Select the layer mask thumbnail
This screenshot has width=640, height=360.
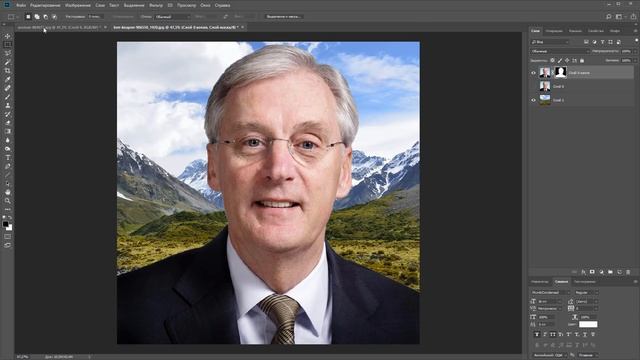pyautogui.click(x=560, y=73)
